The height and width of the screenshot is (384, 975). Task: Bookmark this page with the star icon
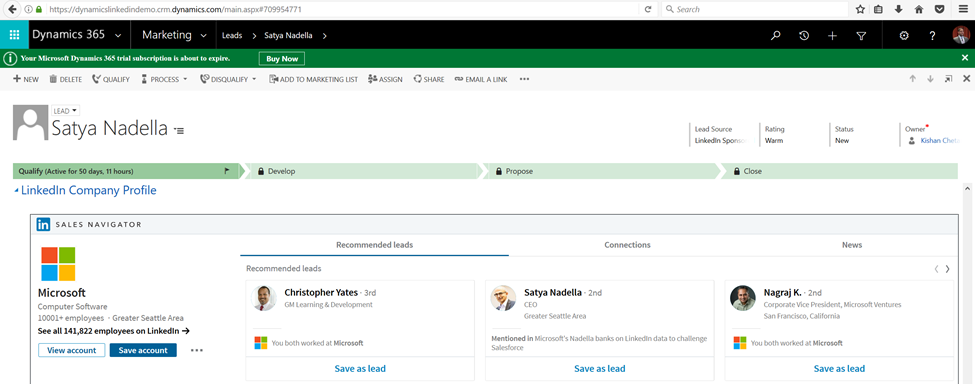[x=860, y=9]
